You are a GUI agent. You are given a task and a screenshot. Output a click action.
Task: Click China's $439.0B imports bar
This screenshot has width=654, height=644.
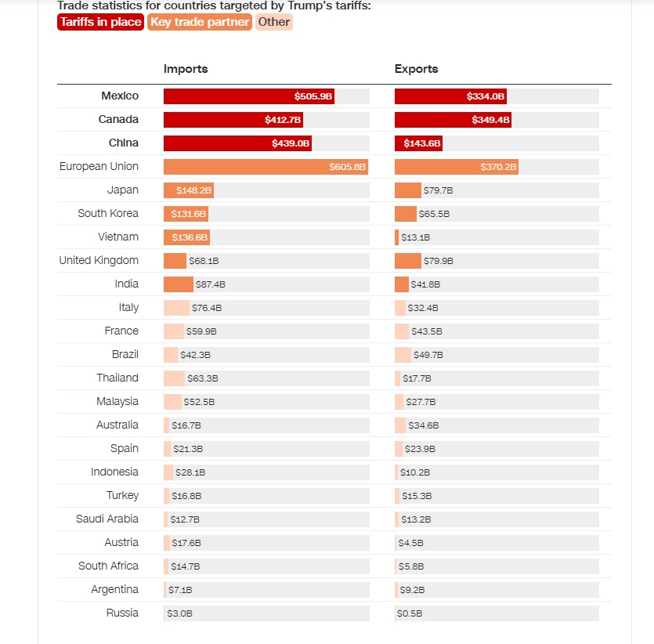tap(237, 143)
